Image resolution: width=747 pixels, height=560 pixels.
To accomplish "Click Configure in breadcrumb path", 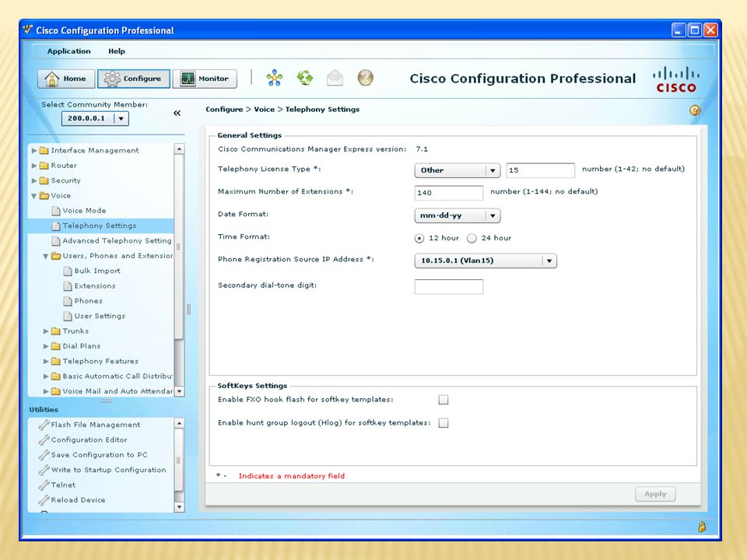I will [x=224, y=110].
